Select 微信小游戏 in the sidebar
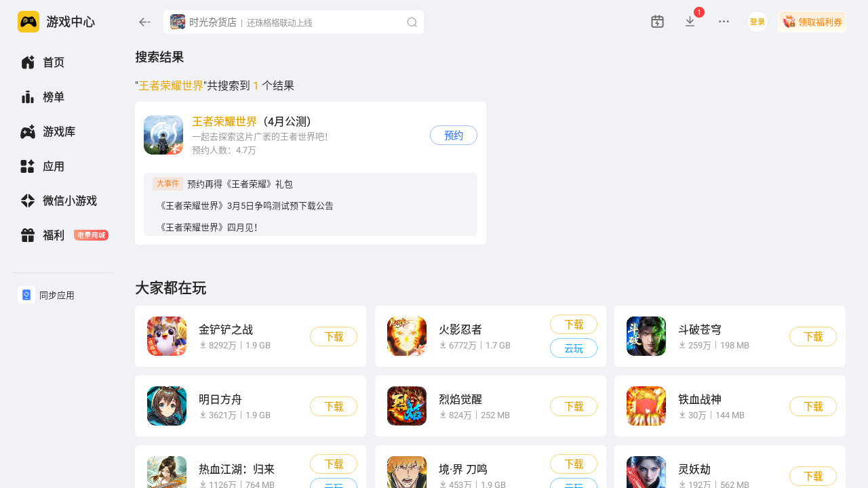The image size is (868, 488). click(x=62, y=201)
